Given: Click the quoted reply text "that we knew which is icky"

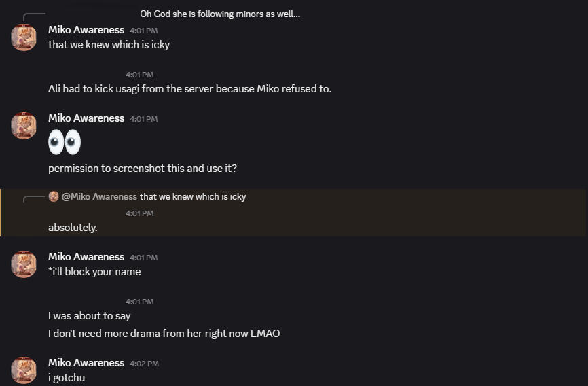Looking at the screenshot, I should point(193,197).
